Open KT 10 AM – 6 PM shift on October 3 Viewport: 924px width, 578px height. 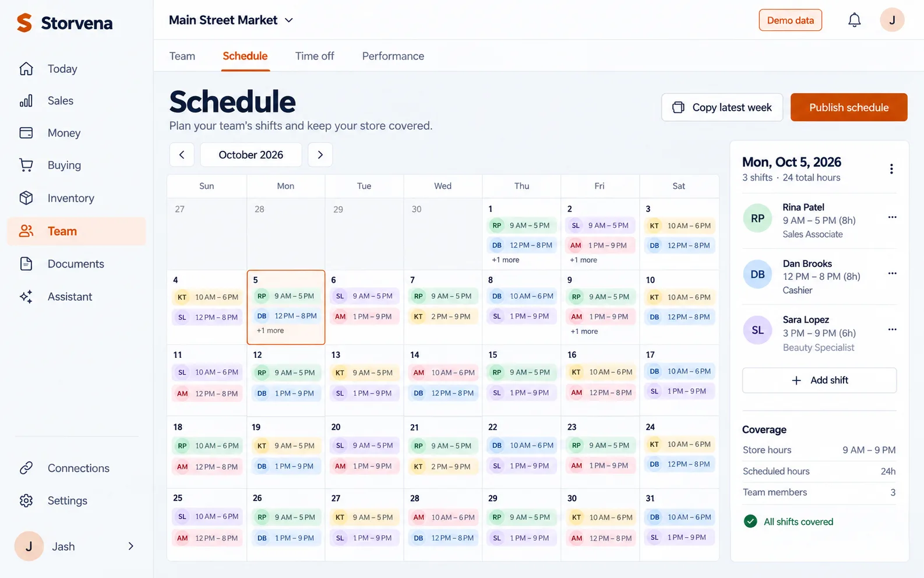pyautogui.click(x=680, y=225)
